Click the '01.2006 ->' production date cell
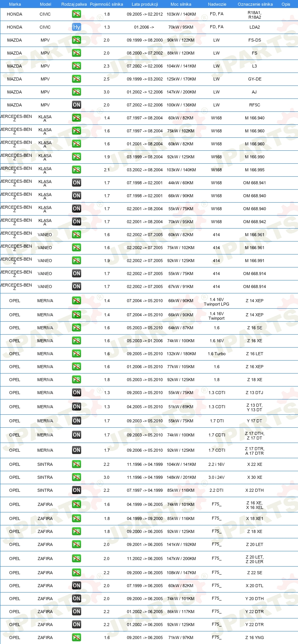The width and height of the screenshot is (298, 644). (x=144, y=27)
